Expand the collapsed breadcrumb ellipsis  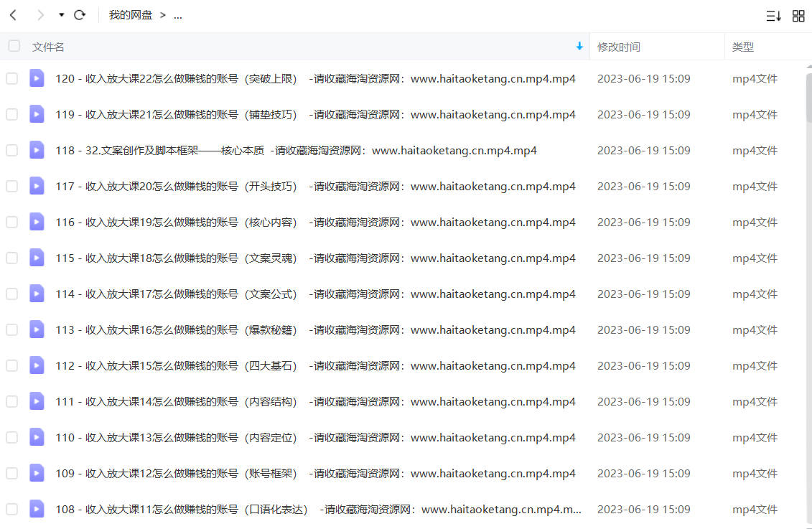177,16
